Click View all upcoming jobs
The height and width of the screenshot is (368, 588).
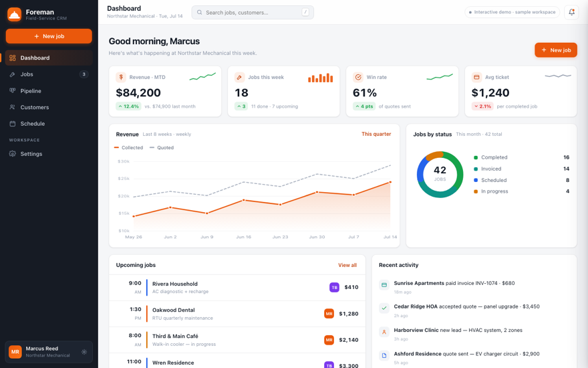[x=347, y=265]
